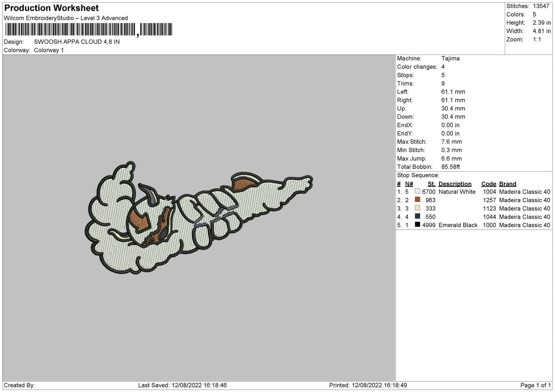
Task: Click the Brand column header
Action: [x=507, y=184]
